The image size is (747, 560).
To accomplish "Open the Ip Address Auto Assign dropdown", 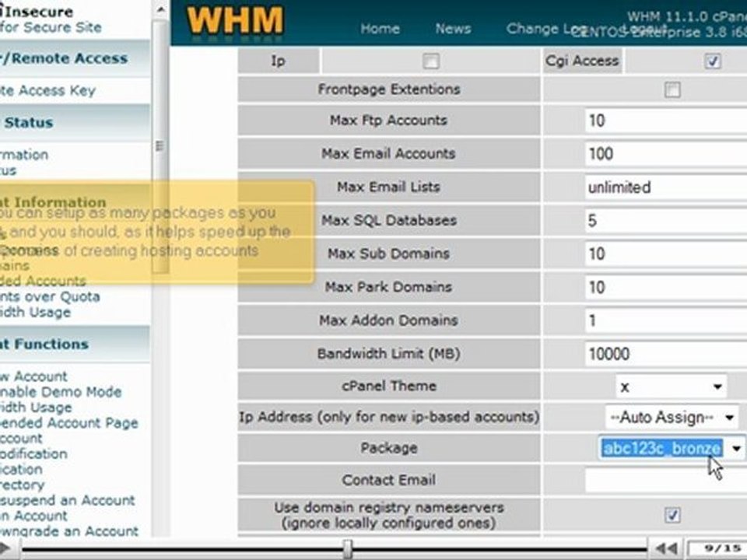I will pyautogui.click(x=672, y=418).
